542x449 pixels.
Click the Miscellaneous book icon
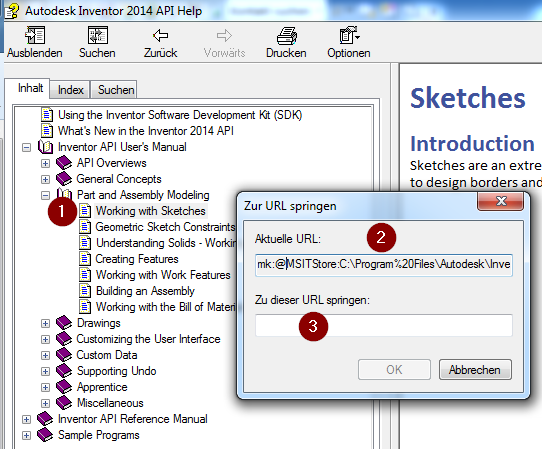64,403
